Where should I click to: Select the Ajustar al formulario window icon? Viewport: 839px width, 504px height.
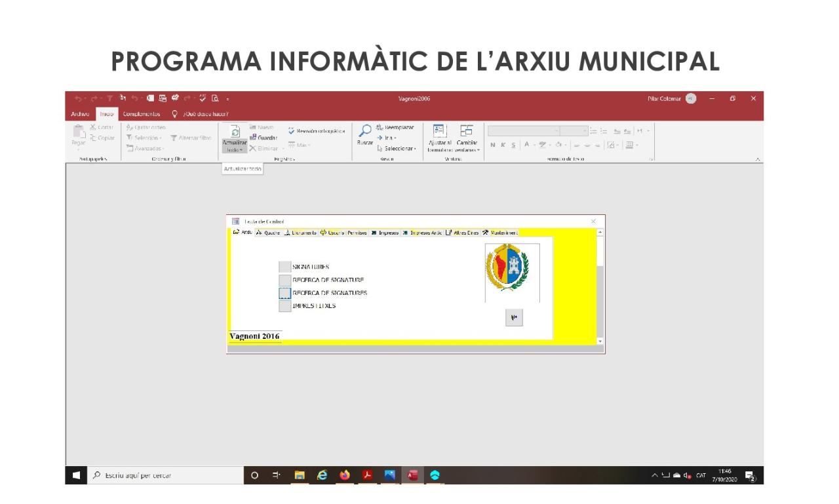(x=439, y=129)
